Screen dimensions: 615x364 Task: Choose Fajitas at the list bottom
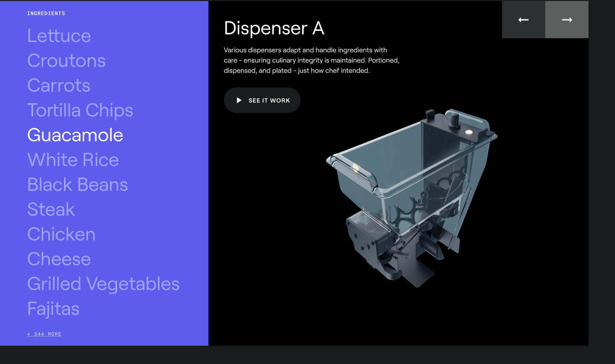[53, 309]
